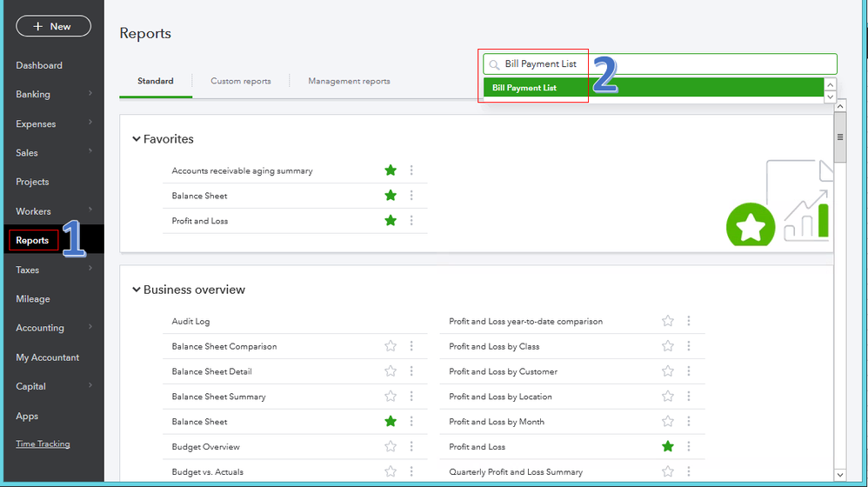
Task: Switch to Custom reports tab
Action: 240,81
